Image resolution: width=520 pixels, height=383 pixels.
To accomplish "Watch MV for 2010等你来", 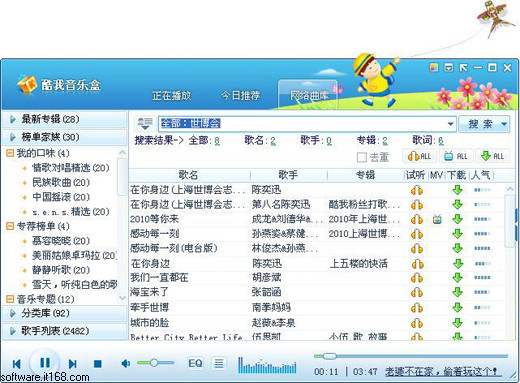I will [437, 219].
